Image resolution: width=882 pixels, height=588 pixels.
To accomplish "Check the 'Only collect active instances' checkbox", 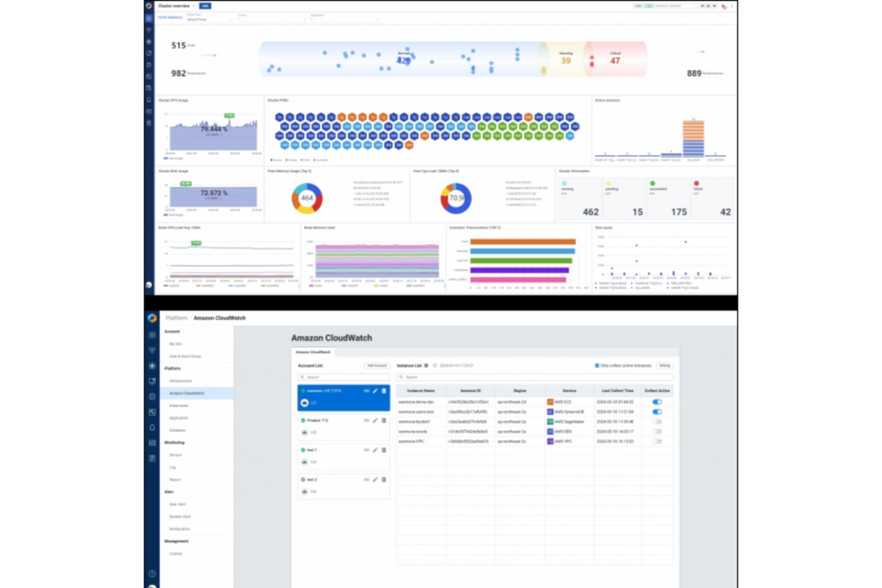I will pos(597,366).
